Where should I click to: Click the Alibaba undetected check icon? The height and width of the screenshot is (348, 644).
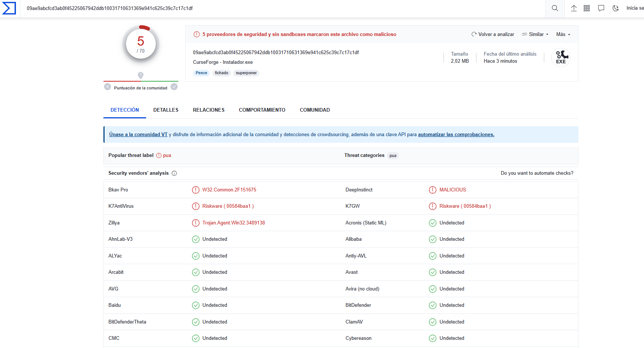tap(433, 239)
